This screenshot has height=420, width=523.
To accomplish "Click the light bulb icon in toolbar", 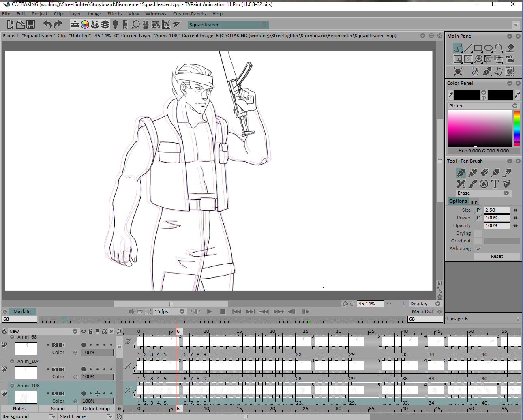I will coord(115,25).
